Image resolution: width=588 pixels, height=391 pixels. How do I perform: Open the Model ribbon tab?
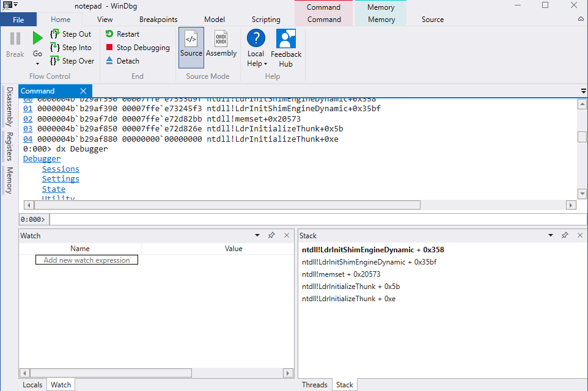(x=215, y=20)
